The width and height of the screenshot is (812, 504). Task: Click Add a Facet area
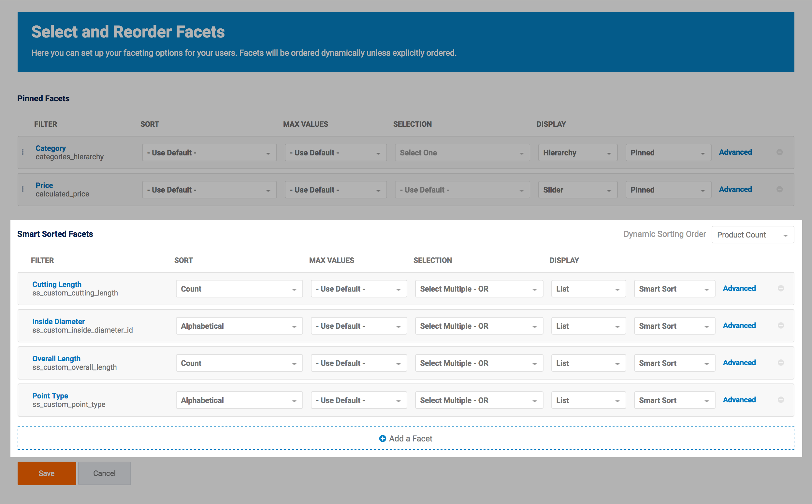pos(406,438)
